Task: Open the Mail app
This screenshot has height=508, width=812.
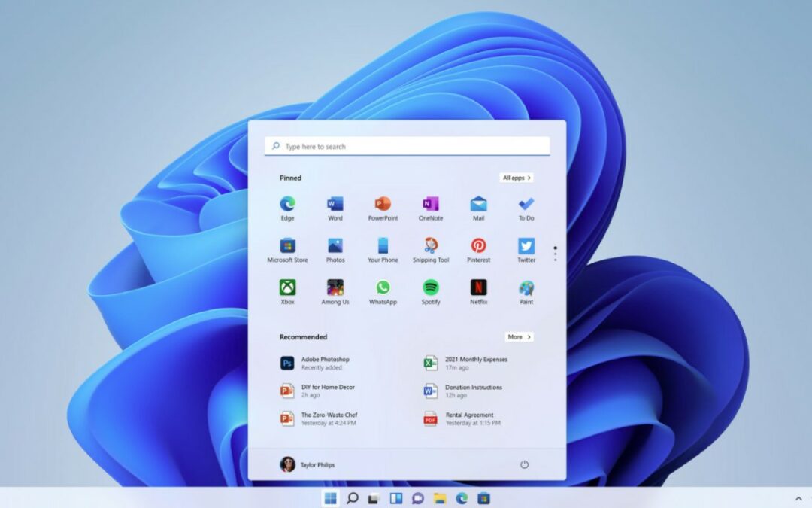Action: click(478, 204)
